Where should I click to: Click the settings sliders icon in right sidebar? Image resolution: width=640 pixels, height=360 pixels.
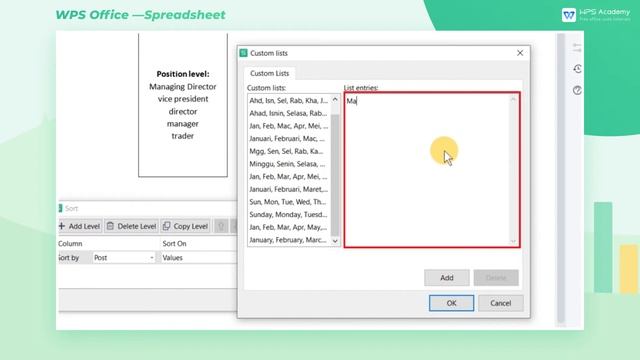click(x=577, y=47)
